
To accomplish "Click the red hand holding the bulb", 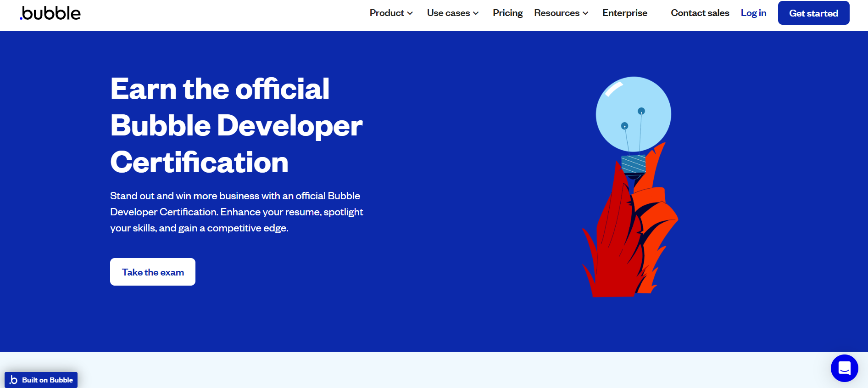I will click(x=630, y=230).
